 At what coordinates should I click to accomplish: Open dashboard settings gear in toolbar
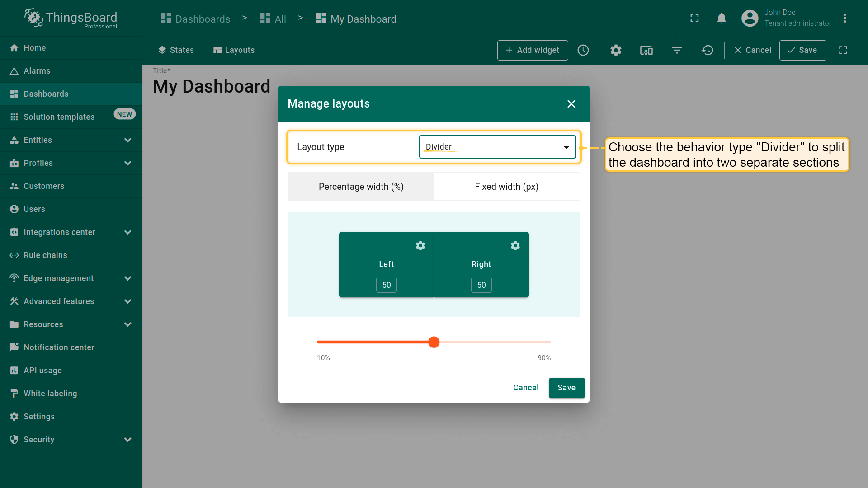(x=616, y=50)
